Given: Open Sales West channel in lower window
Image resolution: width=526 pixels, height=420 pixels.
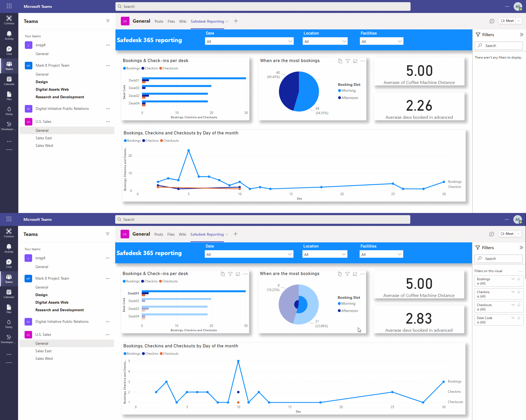Looking at the screenshot, I should coord(44,358).
